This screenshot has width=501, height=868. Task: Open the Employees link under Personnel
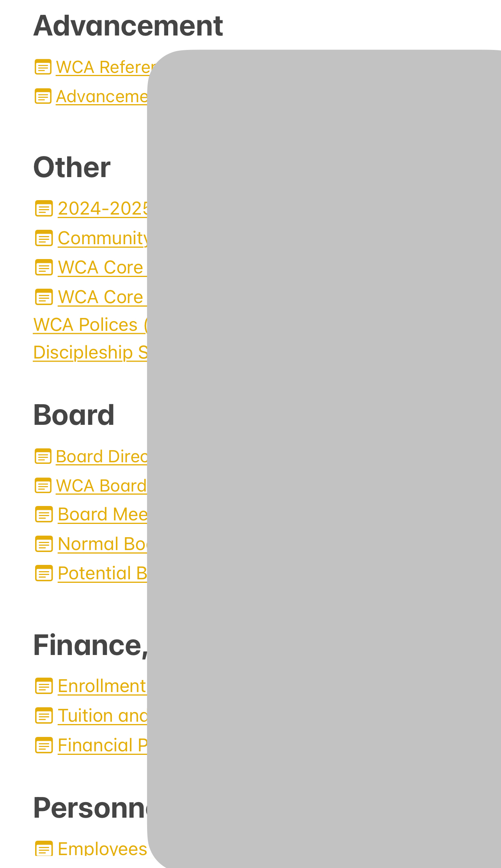pos(102,849)
